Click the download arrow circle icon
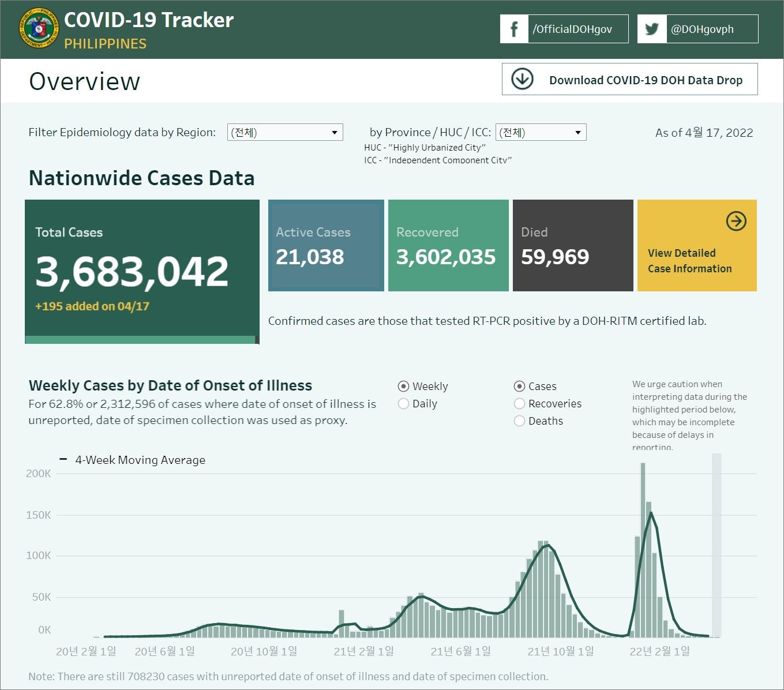 tap(523, 79)
